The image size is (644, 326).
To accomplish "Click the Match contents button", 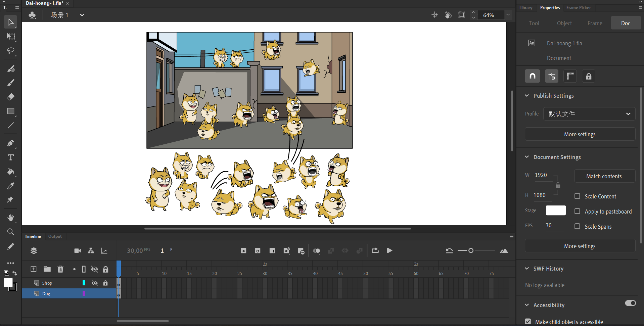I will point(604,176).
